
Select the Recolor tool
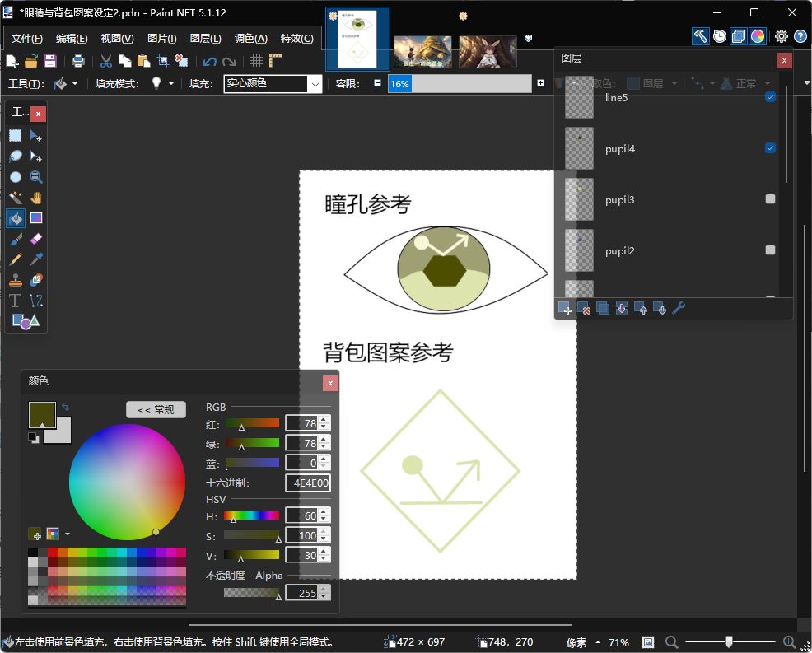pyautogui.click(x=35, y=280)
